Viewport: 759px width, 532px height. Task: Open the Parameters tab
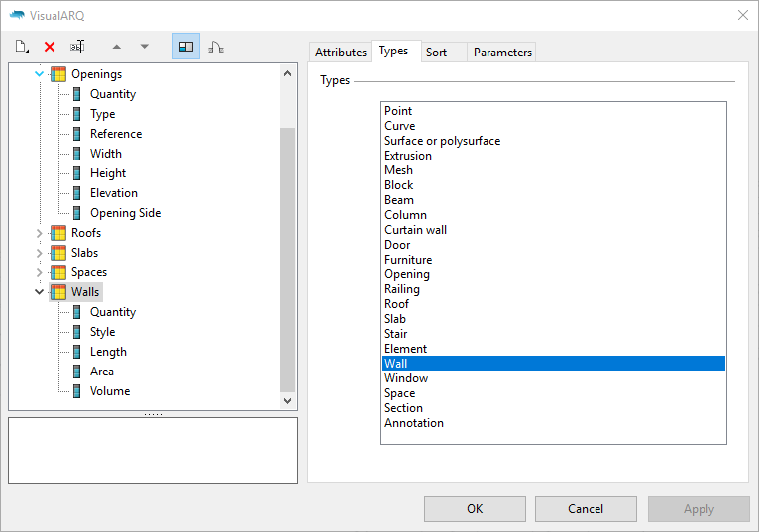pos(502,53)
